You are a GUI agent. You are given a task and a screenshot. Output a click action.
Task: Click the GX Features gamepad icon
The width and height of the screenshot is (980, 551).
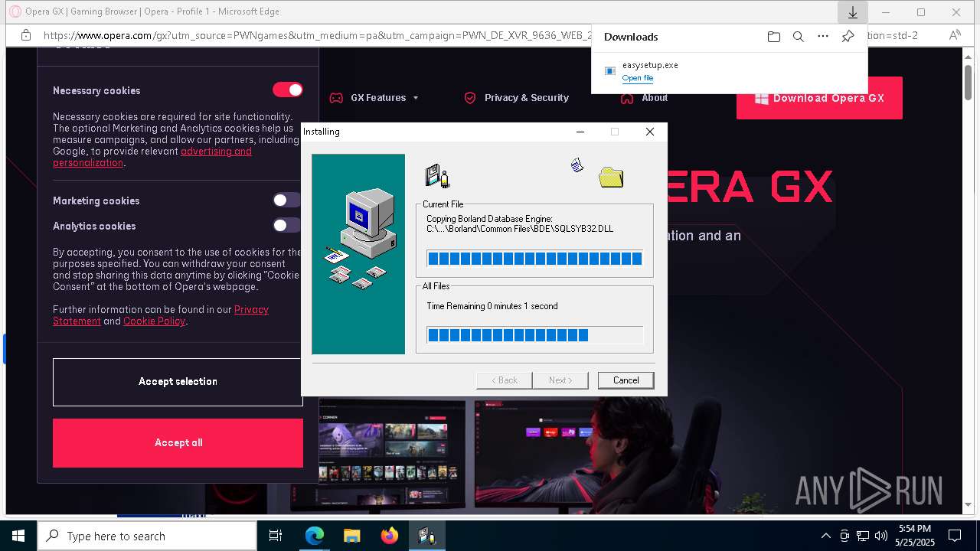336,98
